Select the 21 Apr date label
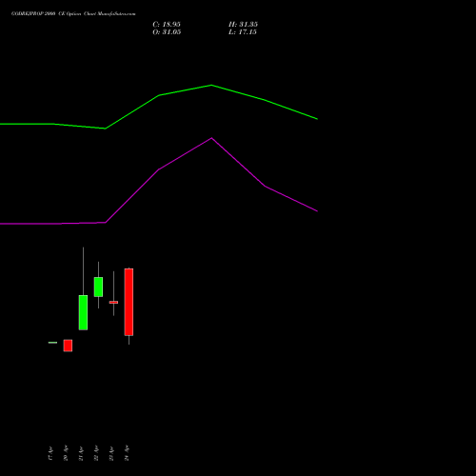The image size is (476, 476). tap(81, 453)
